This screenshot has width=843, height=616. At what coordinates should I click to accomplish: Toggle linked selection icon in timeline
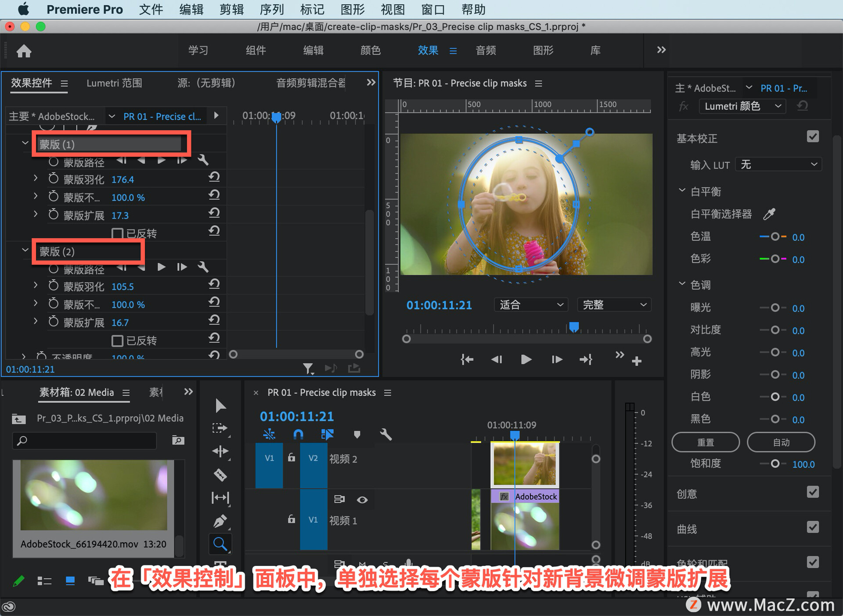(328, 434)
